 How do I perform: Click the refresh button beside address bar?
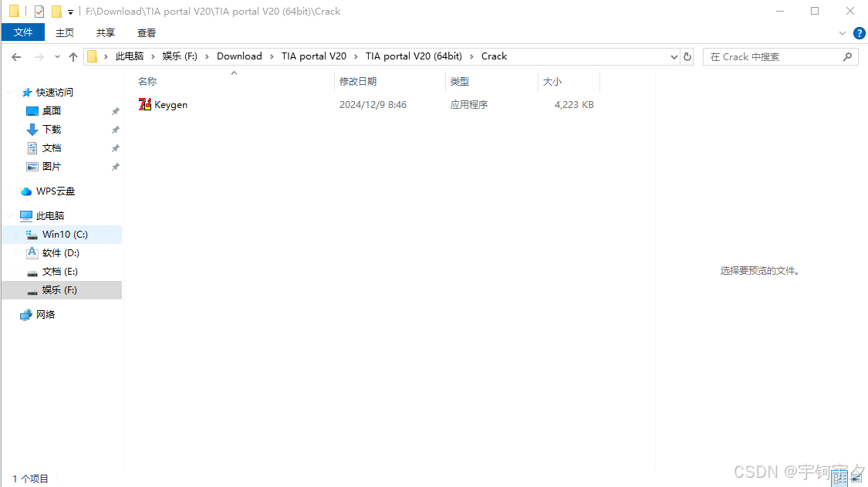click(687, 56)
